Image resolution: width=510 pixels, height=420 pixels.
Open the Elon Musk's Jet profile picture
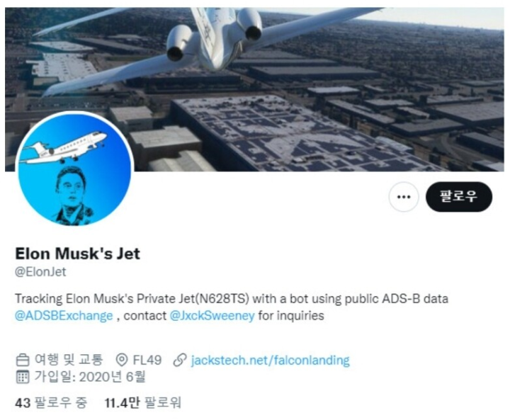point(74,169)
